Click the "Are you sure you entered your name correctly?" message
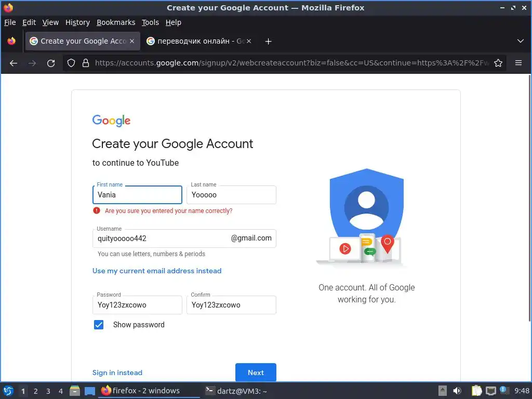Image resolution: width=532 pixels, height=399 pixels. [169, 211]
